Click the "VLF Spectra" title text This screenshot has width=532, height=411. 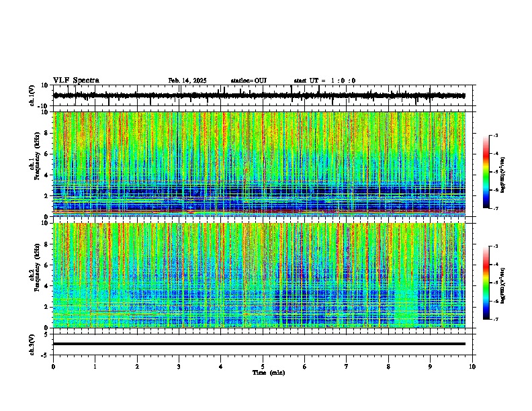(76, 81)
